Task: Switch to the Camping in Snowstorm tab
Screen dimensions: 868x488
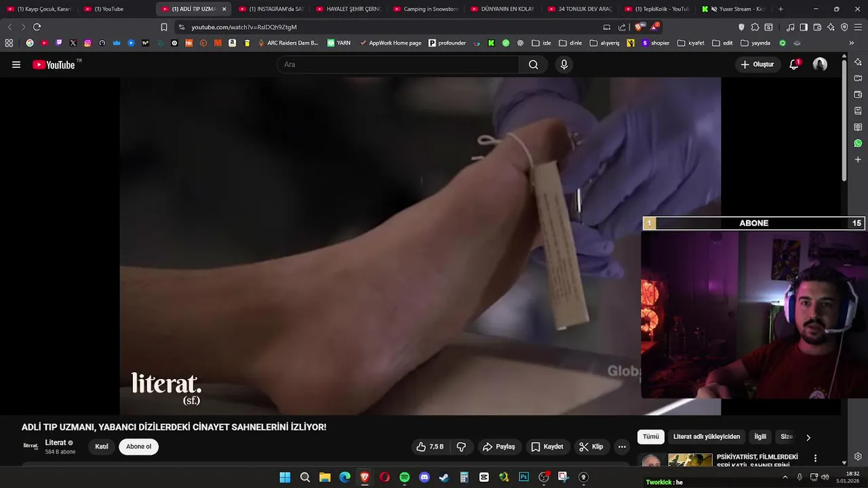Action: click(x=425, y=9)
